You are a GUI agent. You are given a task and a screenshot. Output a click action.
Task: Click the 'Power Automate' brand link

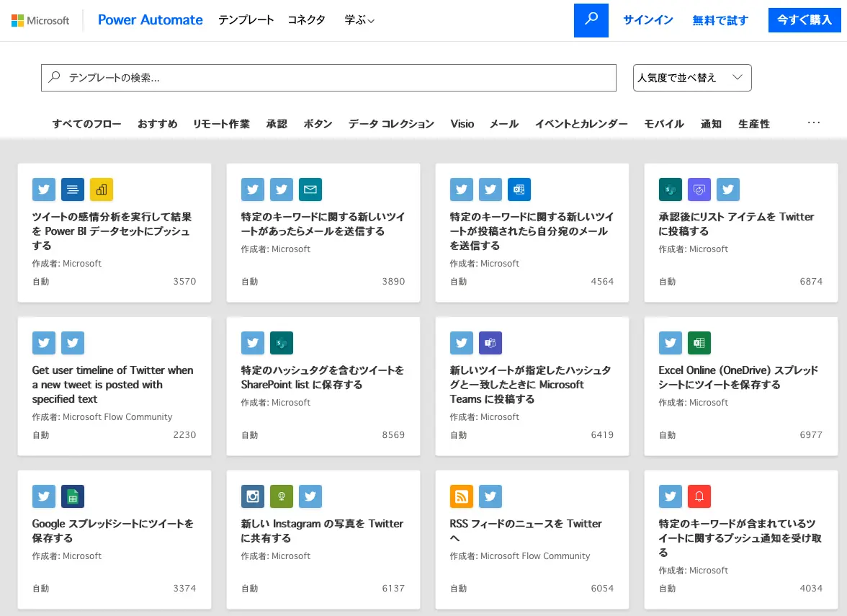[150, 20]
